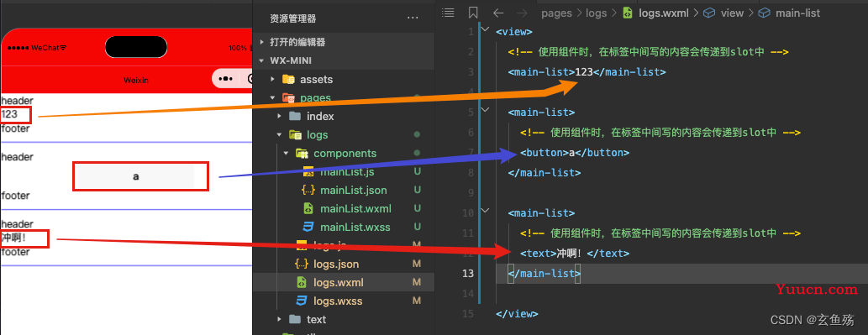The width and height of the screenshot is (868, 335).
Task: Open mainList.js in the file tree
Action: [347, 172]
